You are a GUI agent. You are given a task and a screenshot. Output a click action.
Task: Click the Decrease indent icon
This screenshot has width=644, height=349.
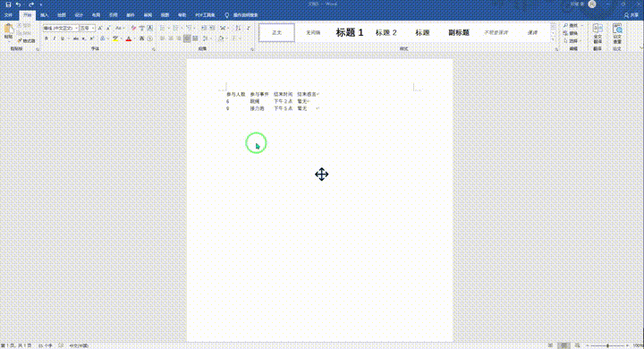coord(204,28)
